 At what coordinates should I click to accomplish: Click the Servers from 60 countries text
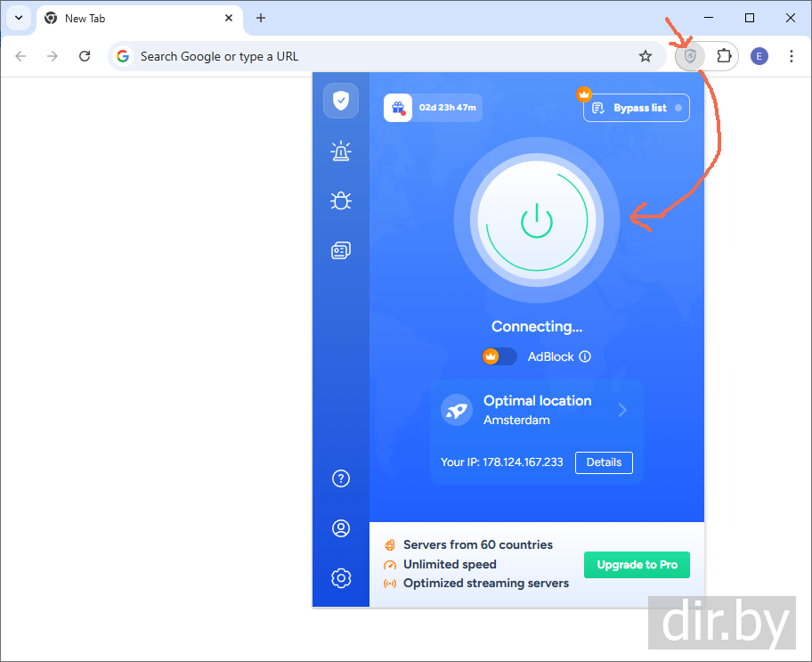(x=478, y=545)
